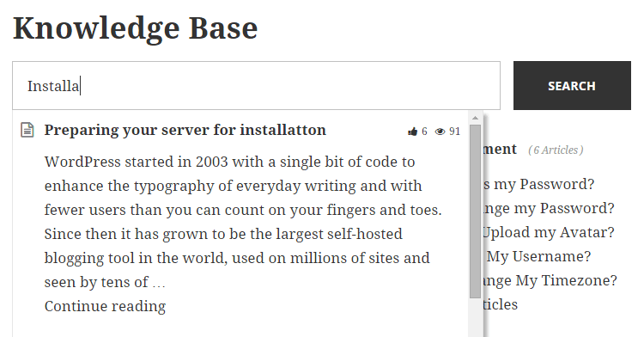Click the scrollbar up arrow in results
The image size is (644, 337).
[475, 118]
